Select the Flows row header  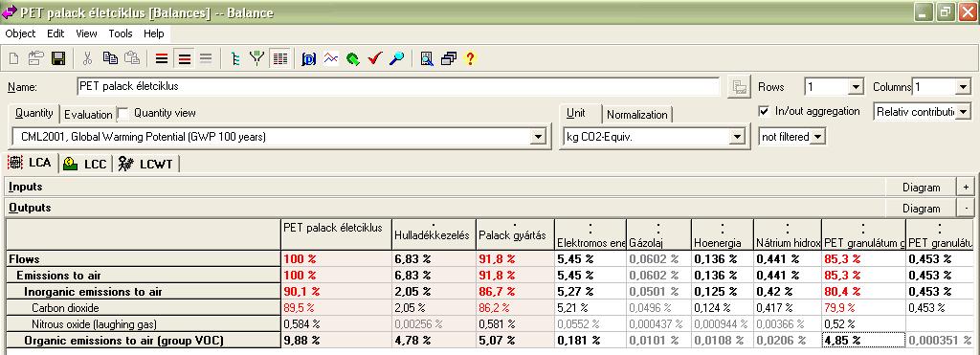pyautogui.click(x=144, y=258)
